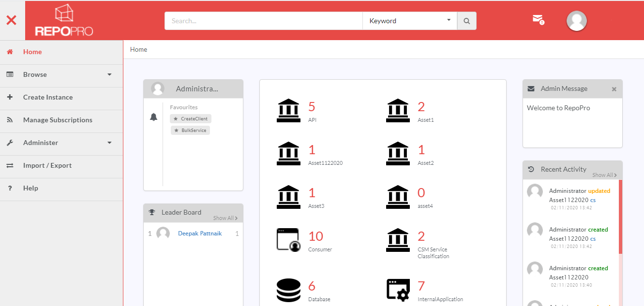Click the question mark Help icon

tap(10, 188)
